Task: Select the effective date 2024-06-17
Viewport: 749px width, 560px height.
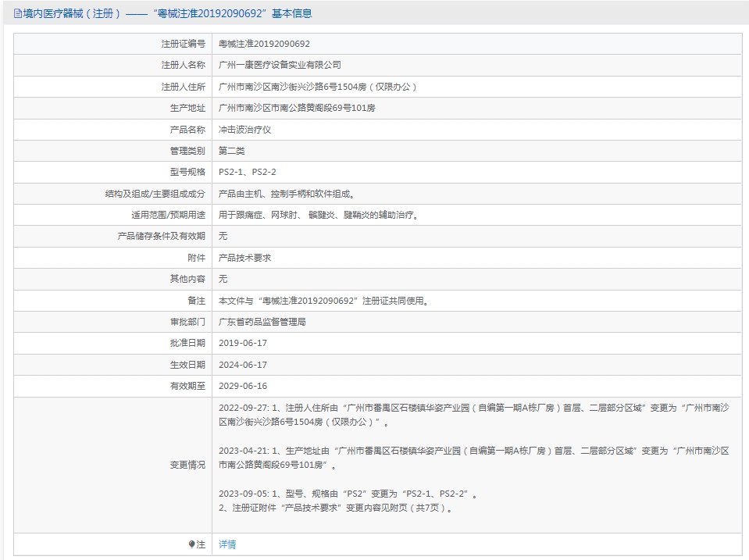Action: coord(243,365)
